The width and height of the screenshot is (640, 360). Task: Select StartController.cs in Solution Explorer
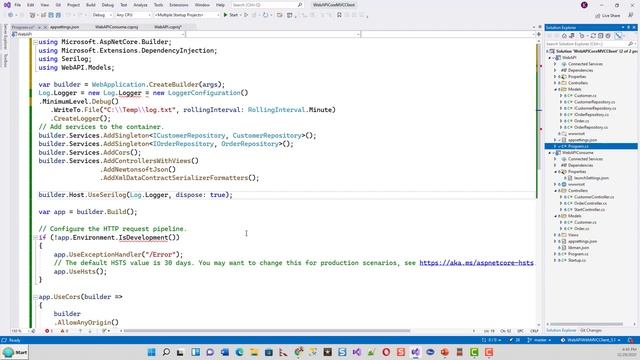[589, 210]
